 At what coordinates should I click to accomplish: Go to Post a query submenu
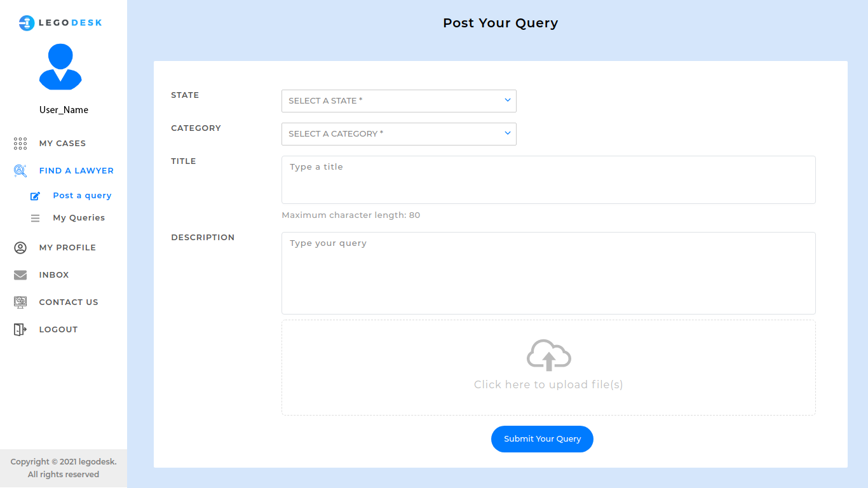82,196
